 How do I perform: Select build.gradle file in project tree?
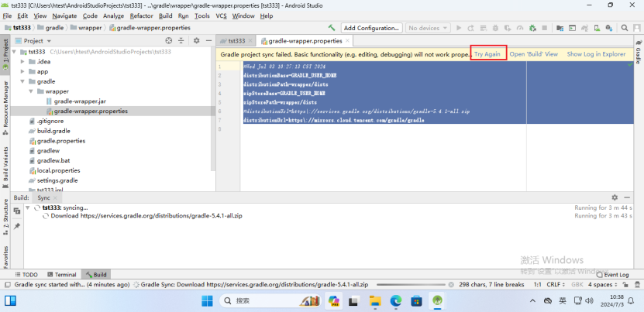(x=53, y=131)
